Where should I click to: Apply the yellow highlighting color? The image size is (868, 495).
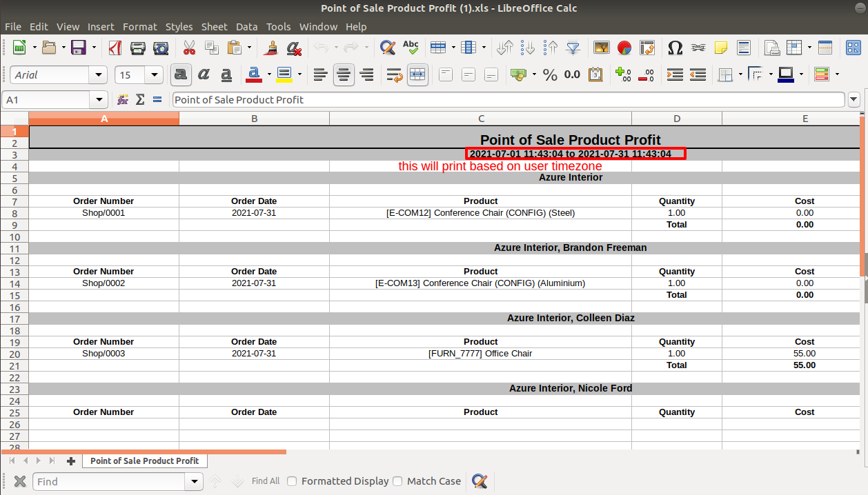coord(284,74)
